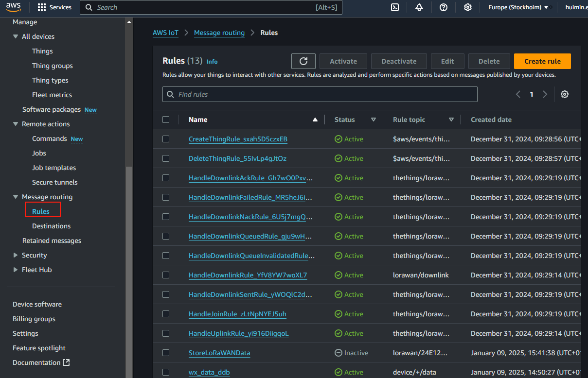Open the Europe (Stockholm) region dropdown

(x=518, y=7)
